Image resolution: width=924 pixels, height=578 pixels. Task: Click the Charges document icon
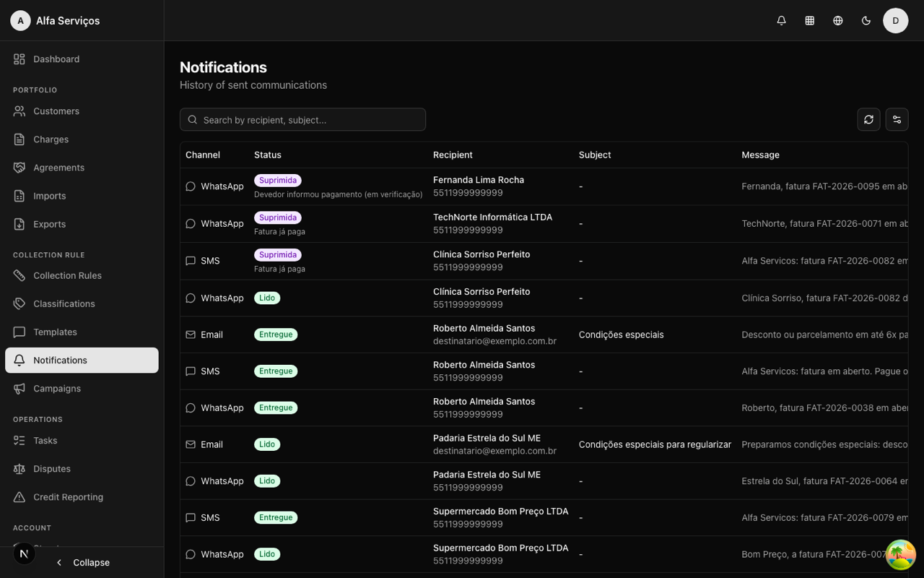pyautogui.click(x=19, y=139)
